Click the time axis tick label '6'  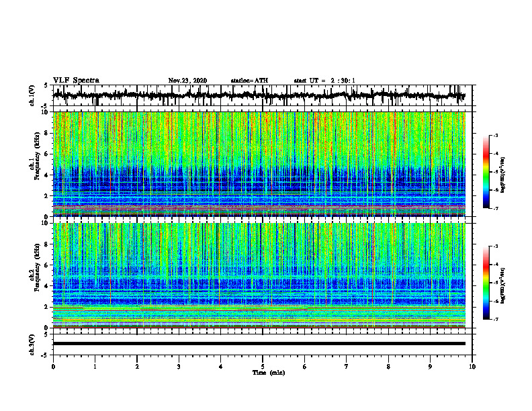[x=305, y=367]
